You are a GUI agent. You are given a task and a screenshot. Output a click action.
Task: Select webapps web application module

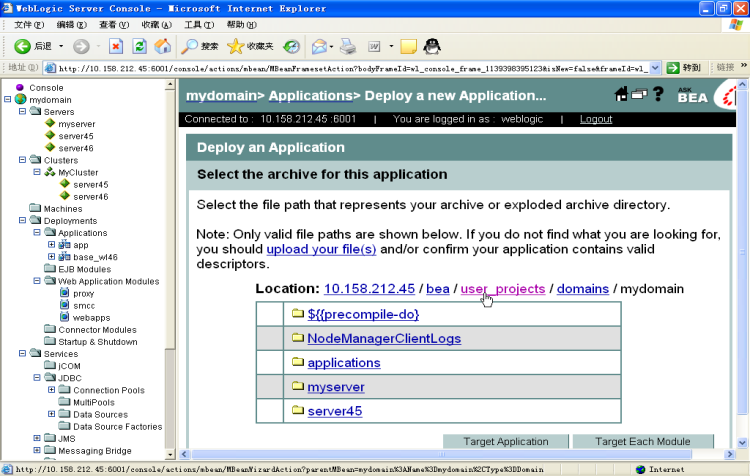[91, 318]
